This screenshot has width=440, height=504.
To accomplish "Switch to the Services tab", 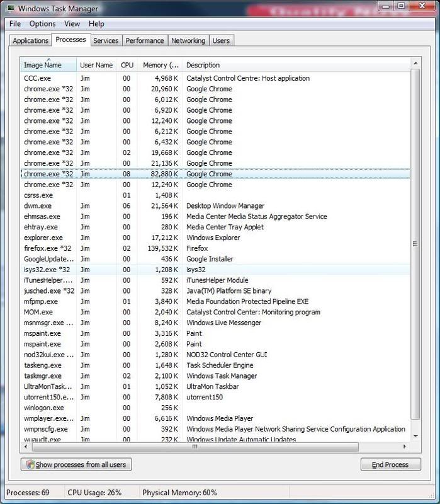I will click(x=106, y=41).
